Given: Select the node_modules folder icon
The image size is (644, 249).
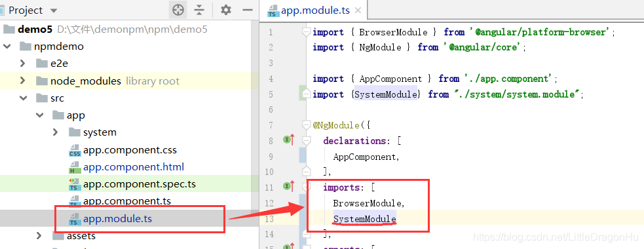Looking at the screenshot, I should (x=42, y=81).
